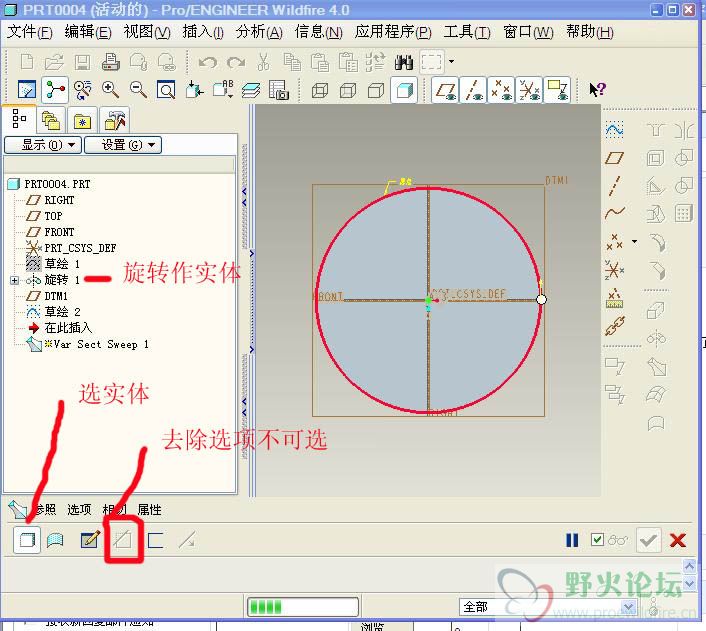The height and width of the screenshot is (631, 706).
Task: Open the 全部 filter combo box
Action: pyautogui.click(x=548, y=607)
